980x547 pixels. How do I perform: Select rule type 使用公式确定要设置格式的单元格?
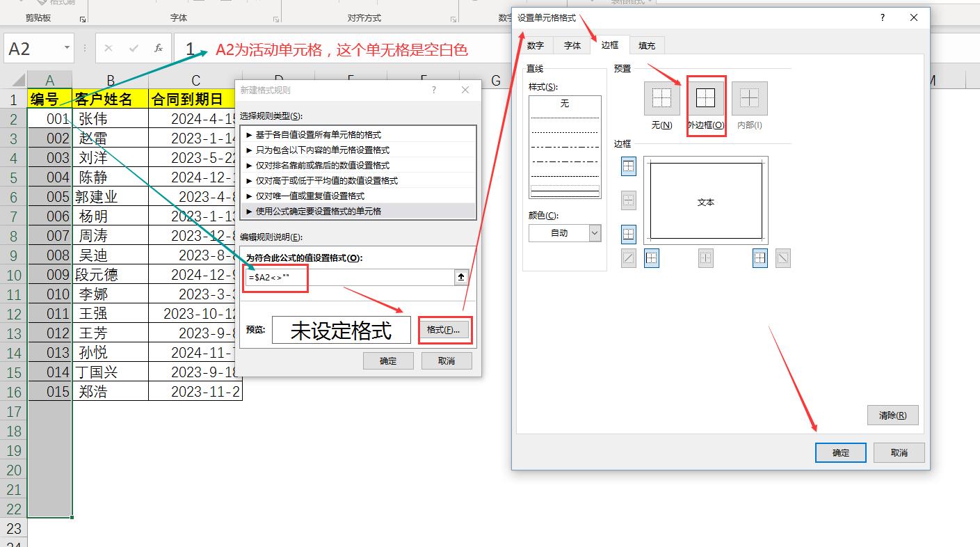(358, 211)
